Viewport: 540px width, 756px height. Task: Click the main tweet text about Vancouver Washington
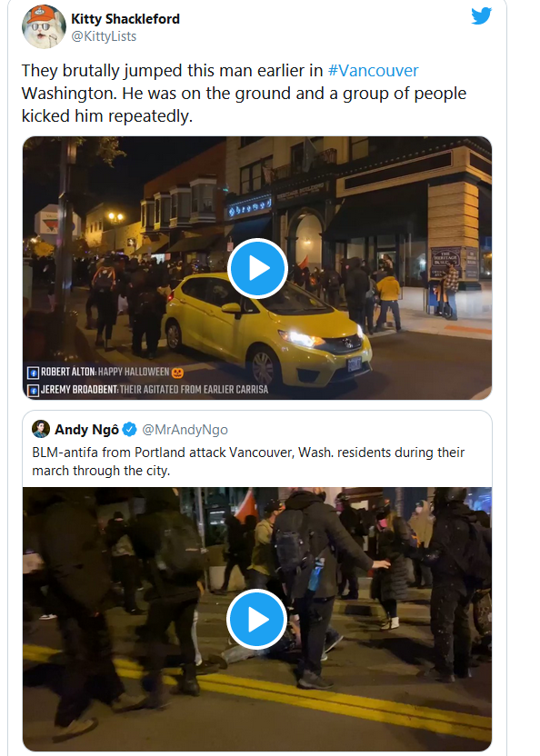tap(244, 93)
